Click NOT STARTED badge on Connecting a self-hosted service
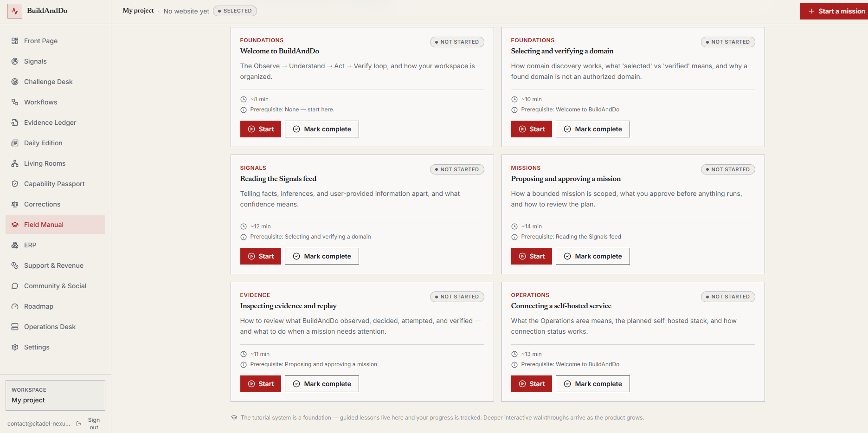The width and height of the screenshot is (868, 433). point(728,297)
